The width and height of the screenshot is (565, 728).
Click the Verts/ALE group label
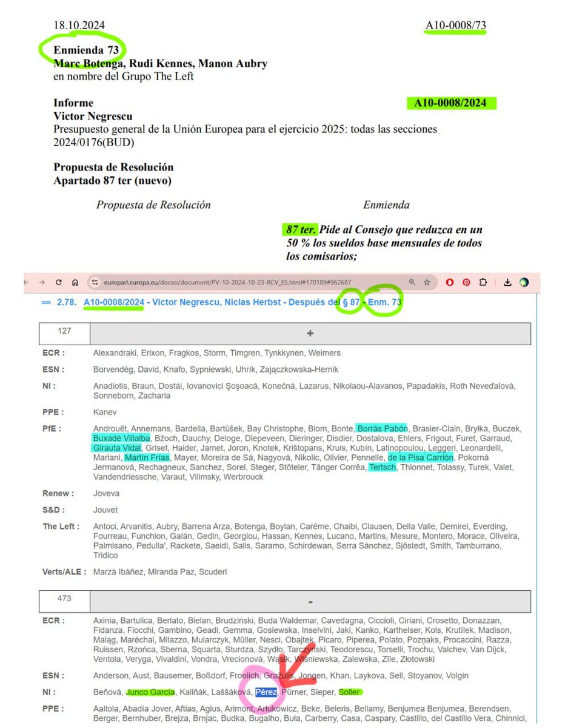pyautogui.click(x=64, y=571)
